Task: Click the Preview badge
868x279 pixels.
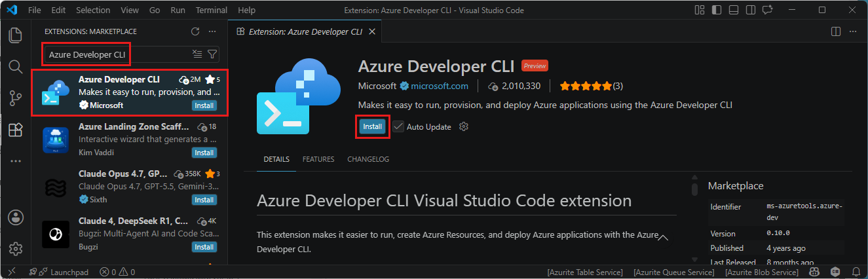Action: tap(535, 66)
